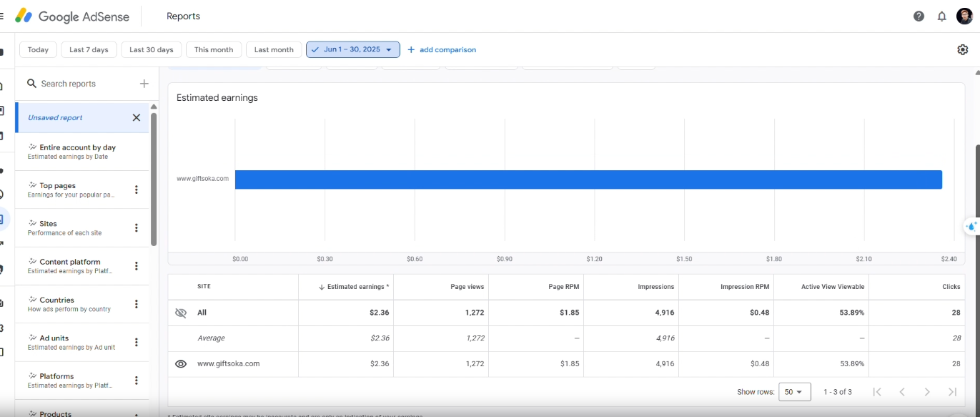Viewport: 980px width, 417px height.
Task: Toggle eye visibility for www.giftsoka.com row
Action: pos(180,363)
